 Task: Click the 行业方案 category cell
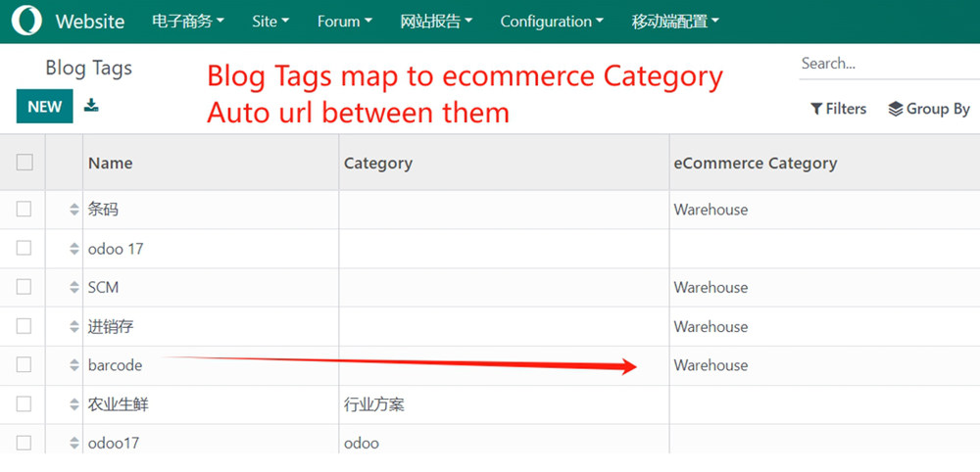[x=374, y=404]
